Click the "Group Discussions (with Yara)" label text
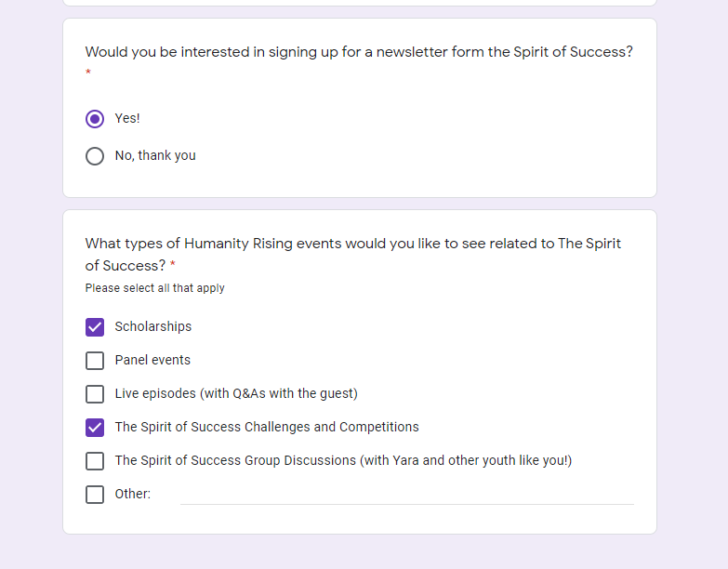The image size is (728, 569). tap(343, 461)
